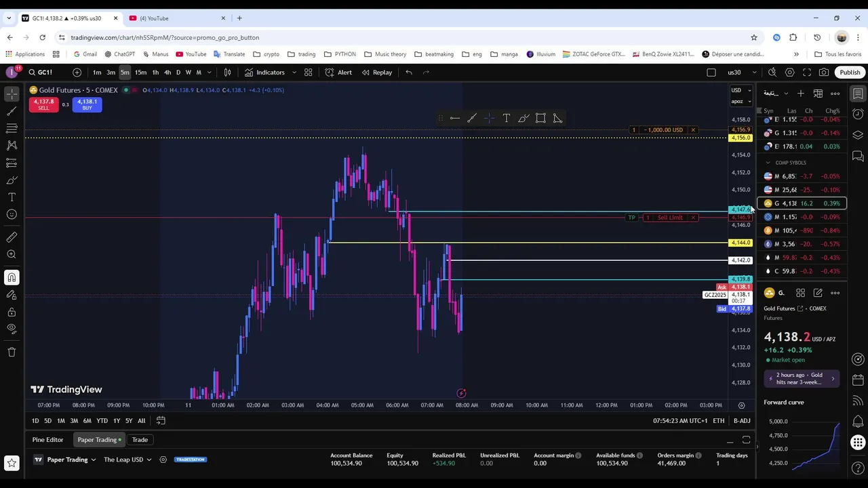
Task: Click the Publish button
Action: (x=850, y=73)
